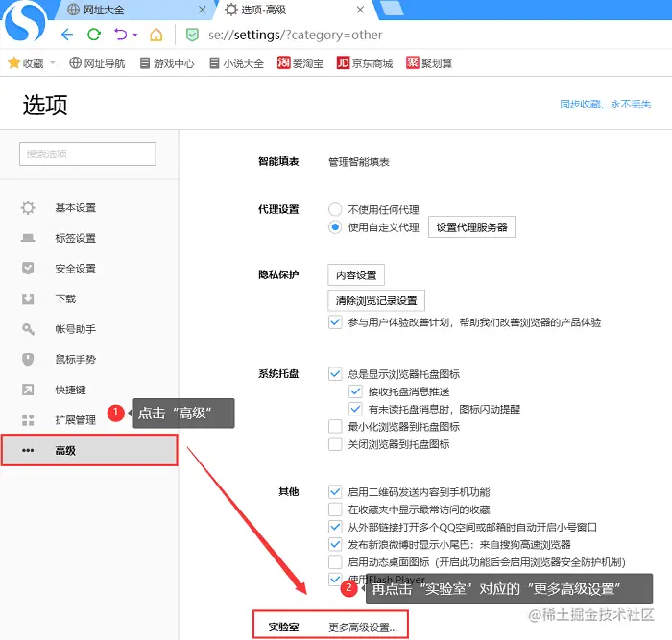Reload the page with green refresh icon
The image size is (672, 640).
(x=94, y=35)
